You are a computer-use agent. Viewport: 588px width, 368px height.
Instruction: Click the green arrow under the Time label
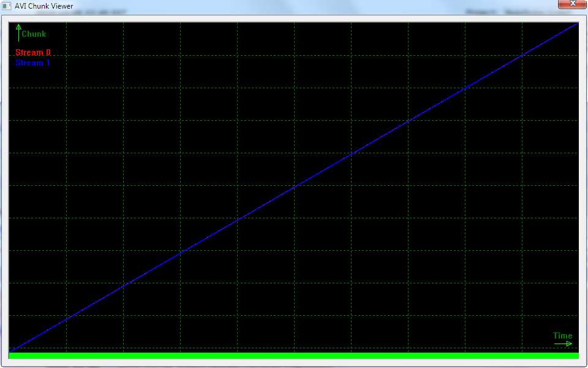pyautogui.click(x=563, y=343)
